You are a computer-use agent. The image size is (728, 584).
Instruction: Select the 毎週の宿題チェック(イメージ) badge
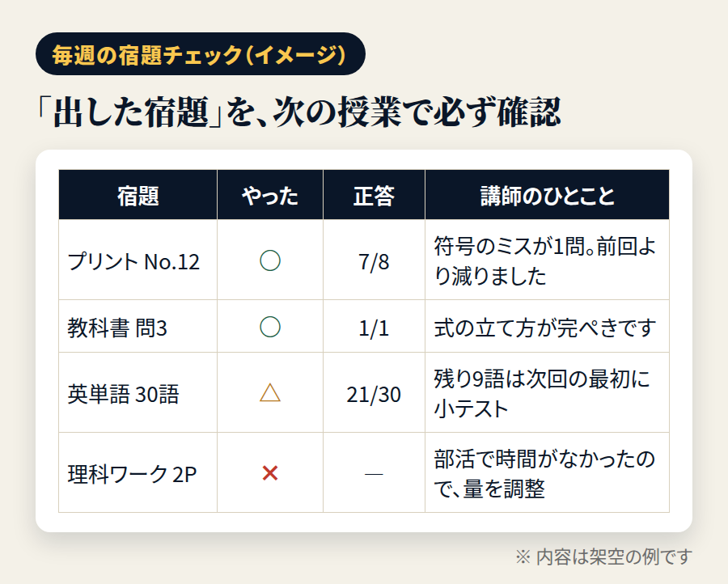point(201,54)
